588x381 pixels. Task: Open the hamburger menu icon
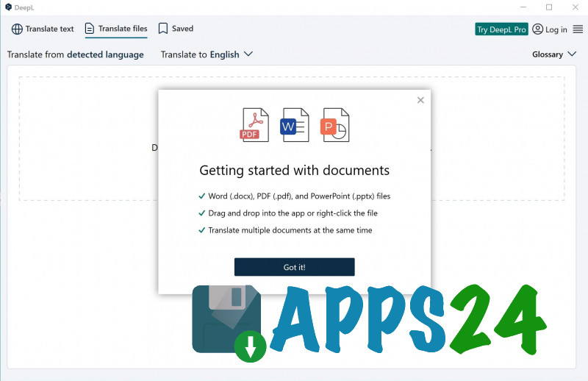tap(578, 29)
